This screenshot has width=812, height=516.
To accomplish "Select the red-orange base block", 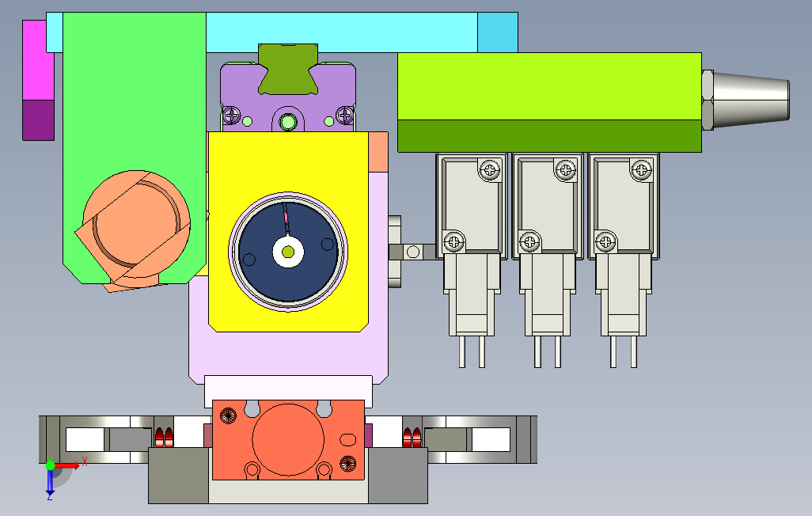I will [288, 440].
